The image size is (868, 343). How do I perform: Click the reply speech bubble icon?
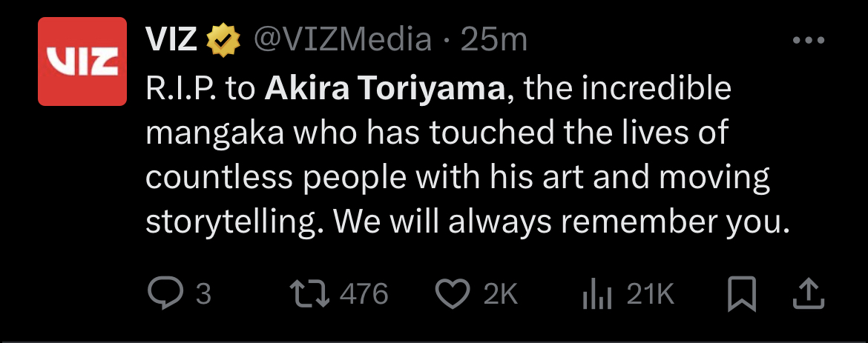click(165, 293)
